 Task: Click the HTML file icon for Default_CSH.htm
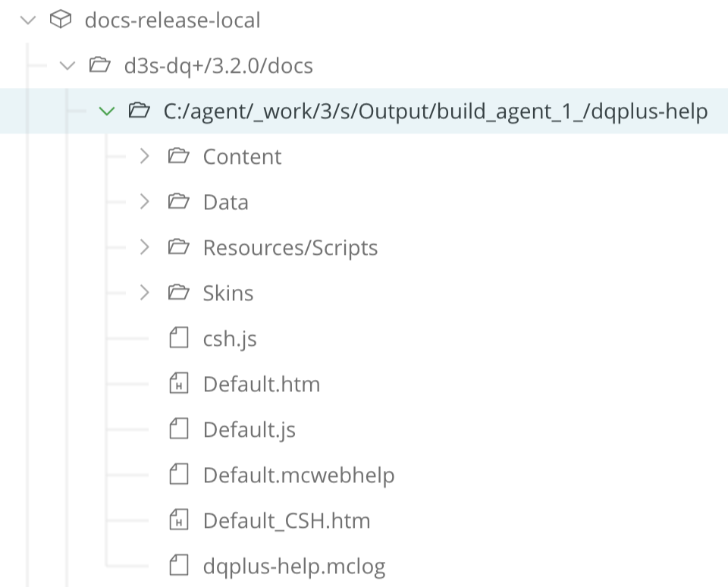[178, 520]
